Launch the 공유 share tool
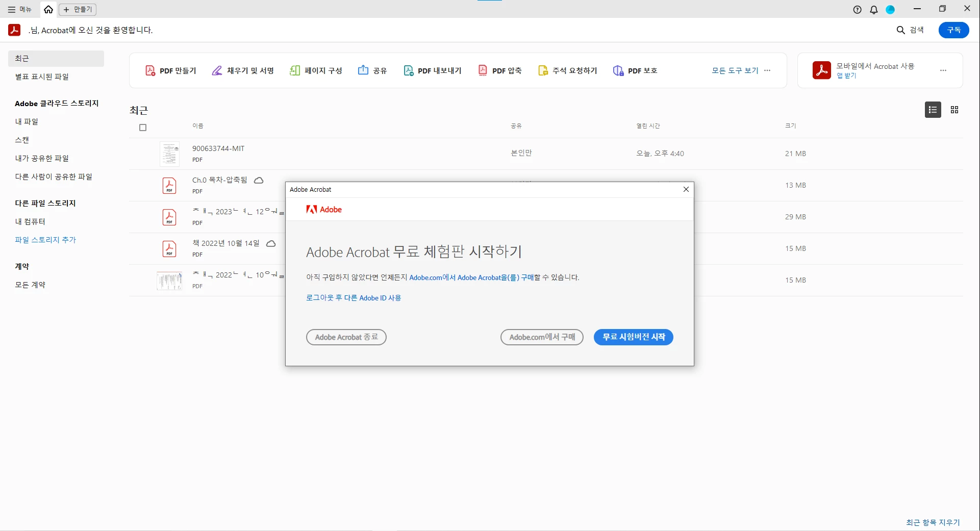Screen dimensions: 980x531 (372, 70)
